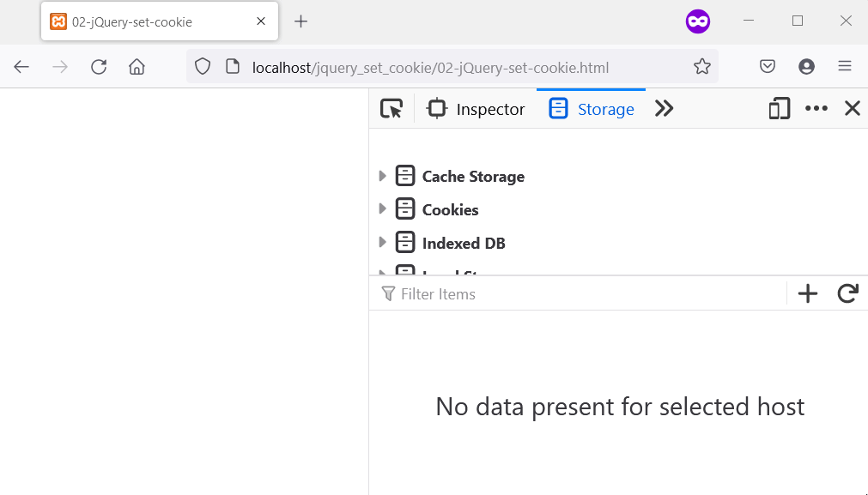The width and height of the screenshot is (868, 495).
Task: Add a new storage item
Action: (808, 294)
